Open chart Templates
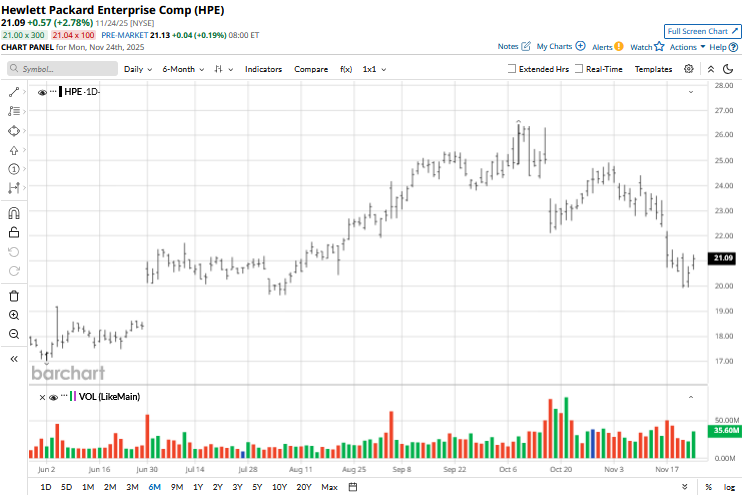This screenshot has height=495, width=747. click(x=653, y=69)
